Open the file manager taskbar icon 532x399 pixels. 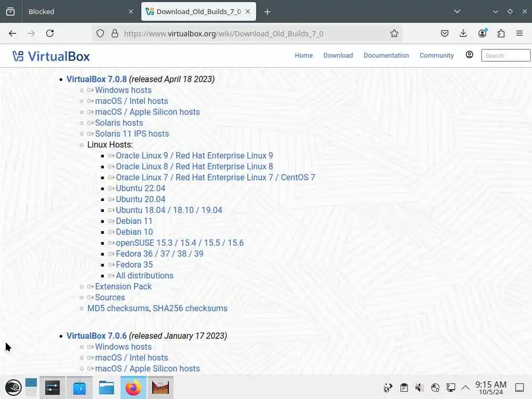pos(106,388)
